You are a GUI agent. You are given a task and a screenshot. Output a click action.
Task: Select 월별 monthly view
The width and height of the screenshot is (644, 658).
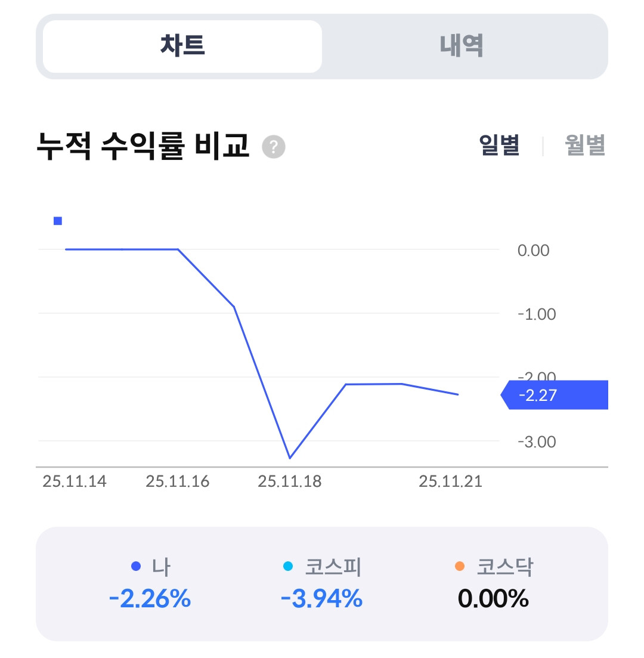[x=585, y=146]
